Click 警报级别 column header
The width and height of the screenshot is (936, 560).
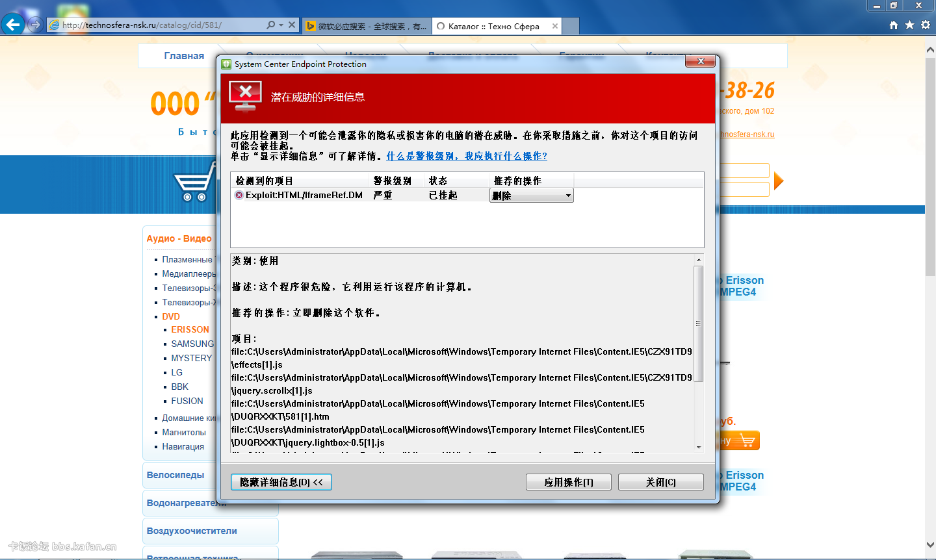pos(396,180)
